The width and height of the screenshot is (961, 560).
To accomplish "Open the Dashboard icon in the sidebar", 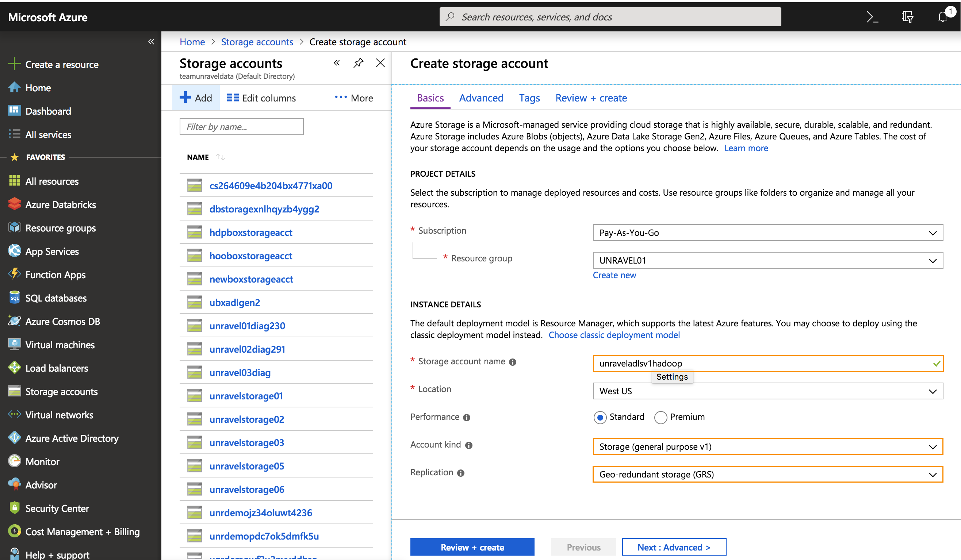I will [14, 111].
